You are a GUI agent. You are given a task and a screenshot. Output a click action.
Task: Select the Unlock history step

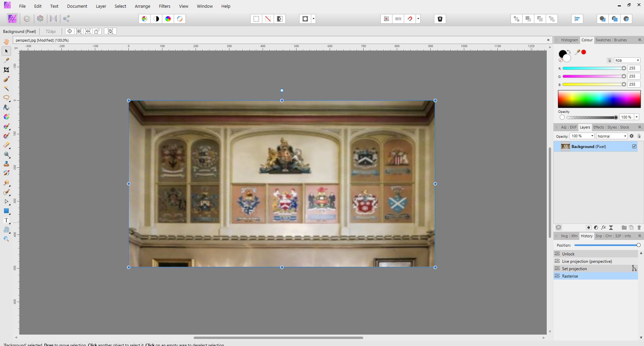tap(596, 254)
